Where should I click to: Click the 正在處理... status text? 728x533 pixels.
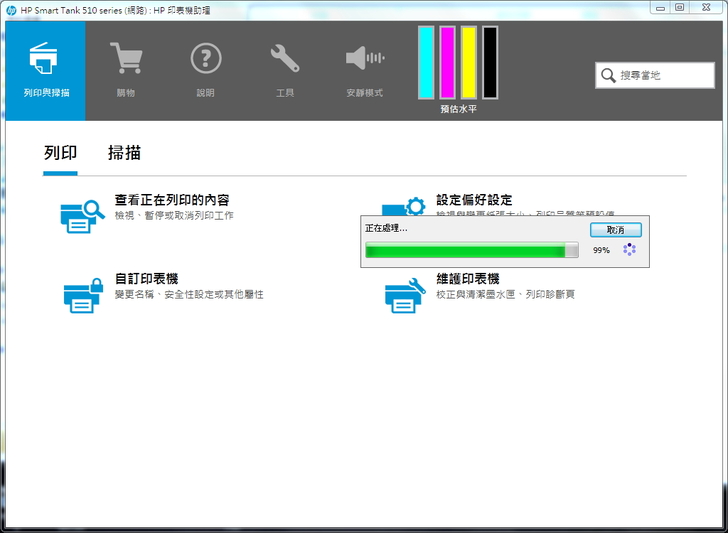[x=386, y=228]
